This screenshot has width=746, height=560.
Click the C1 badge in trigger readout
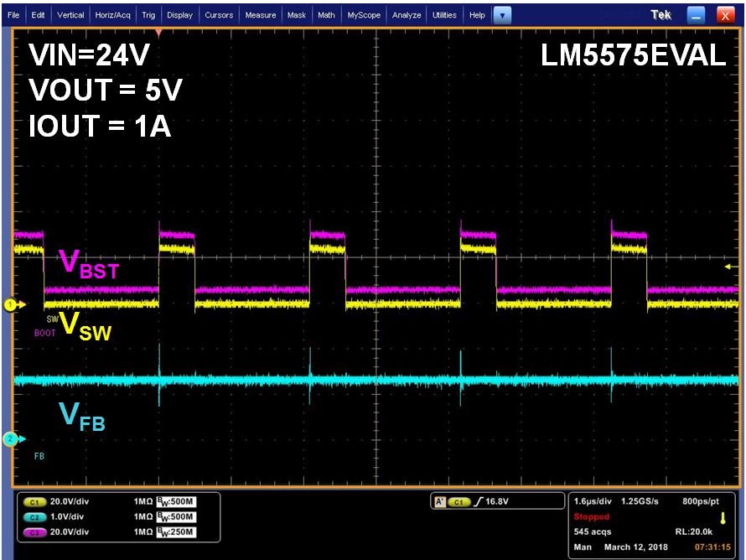pyautogui.click(x=458, y=502)
